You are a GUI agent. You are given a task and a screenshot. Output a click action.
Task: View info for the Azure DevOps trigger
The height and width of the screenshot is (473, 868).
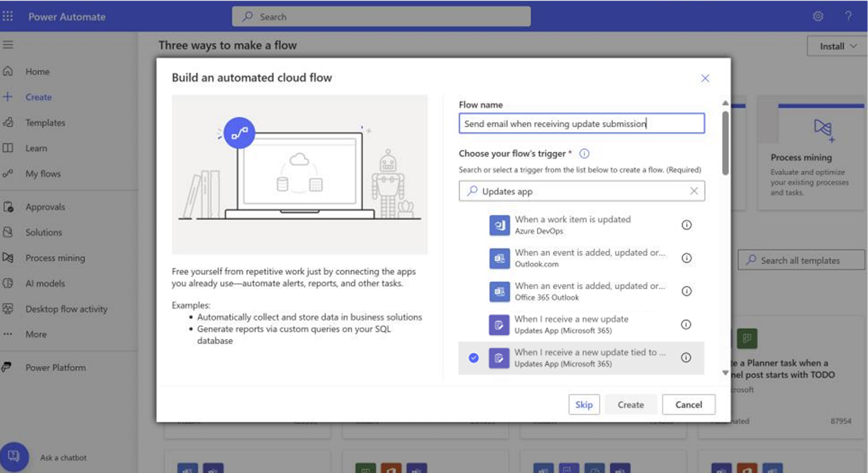686,224
